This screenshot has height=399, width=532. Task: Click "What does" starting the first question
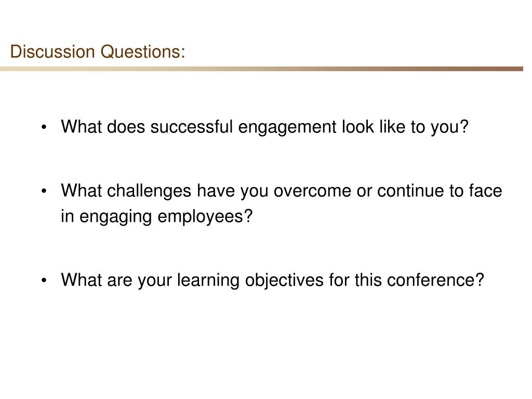[103, 127]
